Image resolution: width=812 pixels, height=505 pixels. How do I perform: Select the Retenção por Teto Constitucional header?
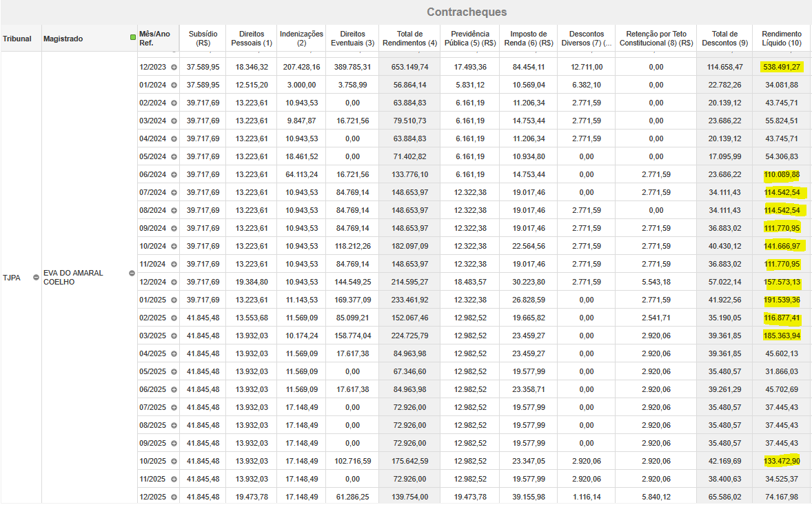click(656, 39)
